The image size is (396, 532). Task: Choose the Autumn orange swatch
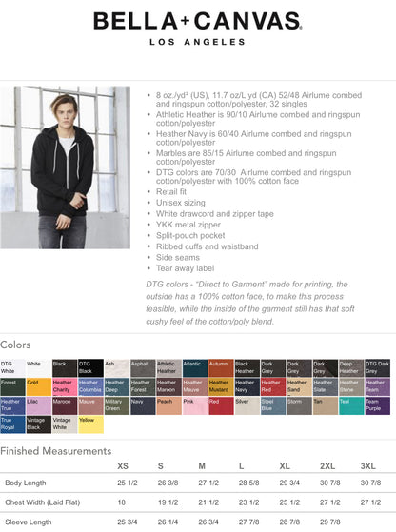pos(221,368)
